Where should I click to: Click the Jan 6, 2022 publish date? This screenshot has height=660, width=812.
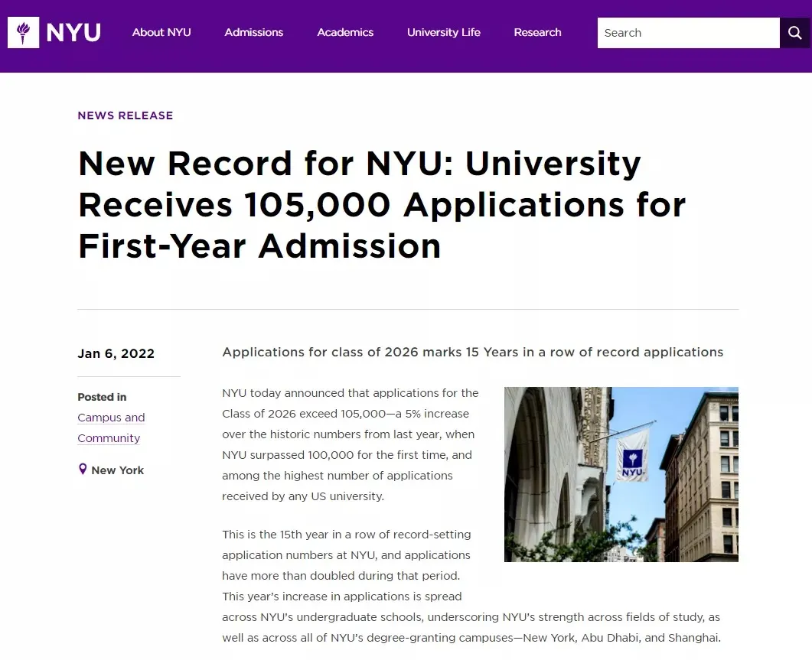point(116,353)
